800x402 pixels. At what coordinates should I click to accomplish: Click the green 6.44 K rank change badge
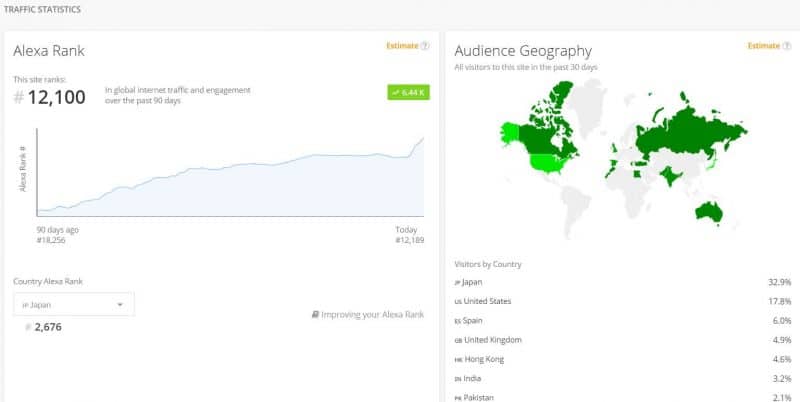[408, 92]
